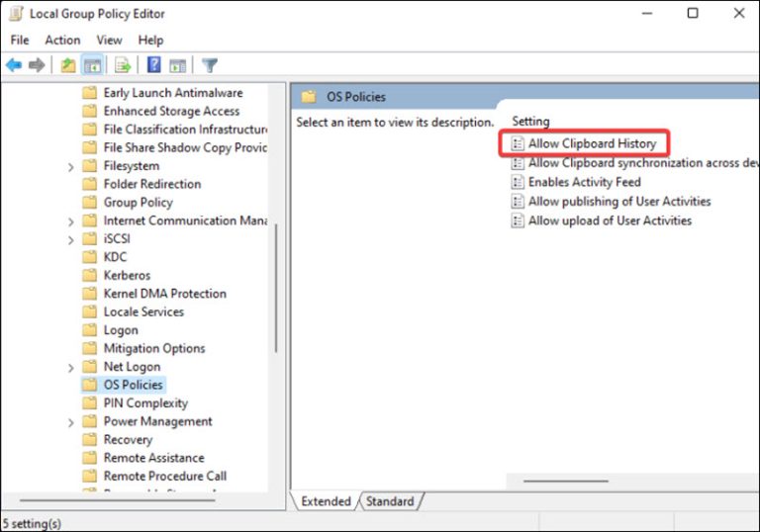Click Allow upload of User Activities icon
Image resolution: width=760 pixels, height=532 pixels.
coord(518,221)
